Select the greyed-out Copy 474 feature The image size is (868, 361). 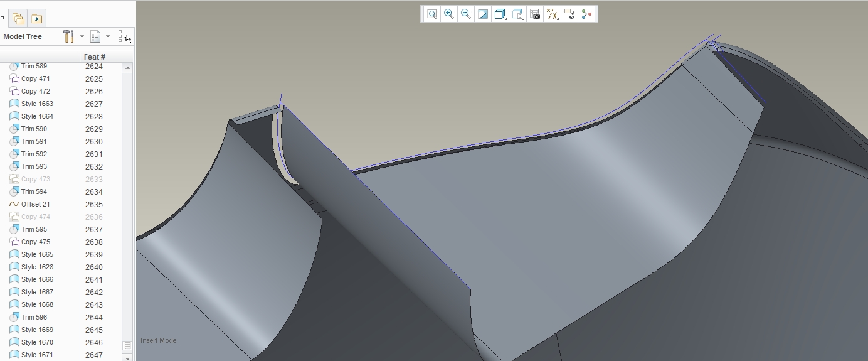pyautogui.click(x=35, y=217)
